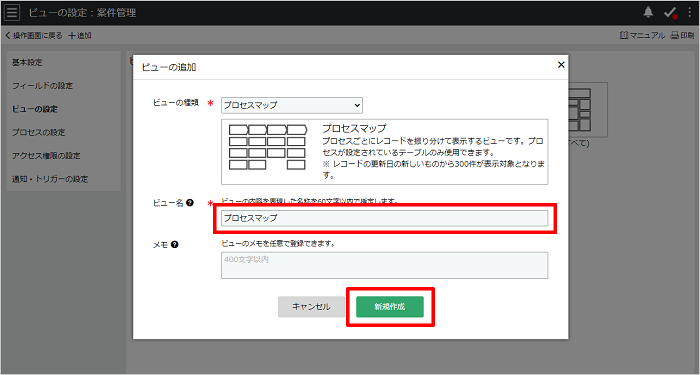Click the プロセスマップ heading in description

tap(354, 128)
